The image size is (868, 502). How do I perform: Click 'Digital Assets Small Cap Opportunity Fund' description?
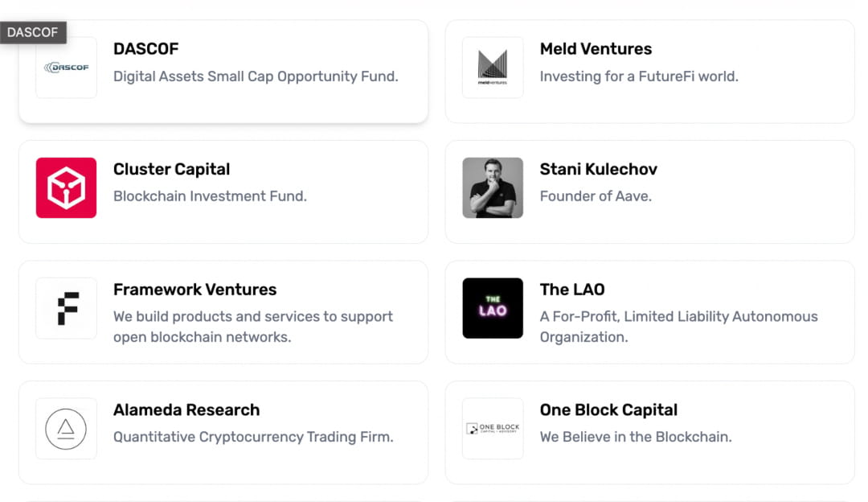(256, 76)
